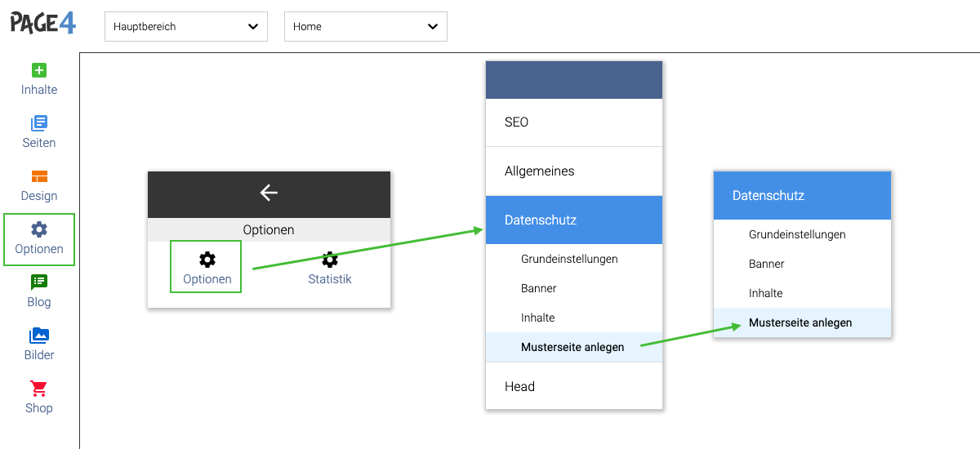
Task: Open Inhalte in the right Datenschutz panel
Action: pos(802,293)
